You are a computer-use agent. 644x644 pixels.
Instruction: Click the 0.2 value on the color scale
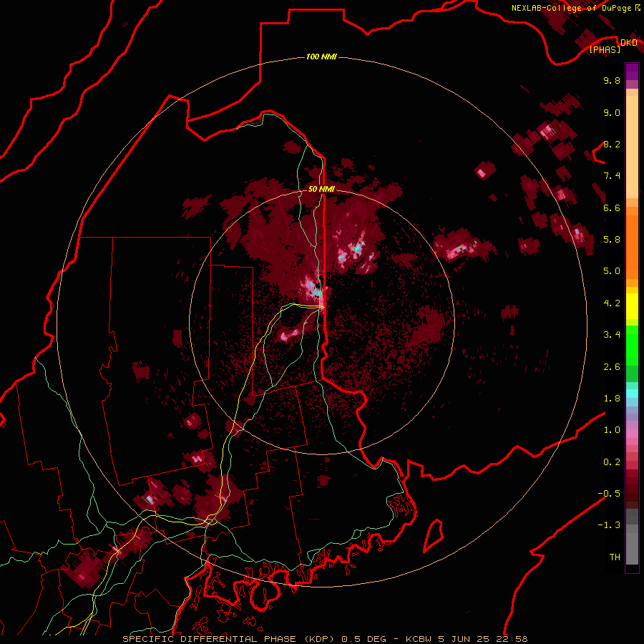(612, 462)
